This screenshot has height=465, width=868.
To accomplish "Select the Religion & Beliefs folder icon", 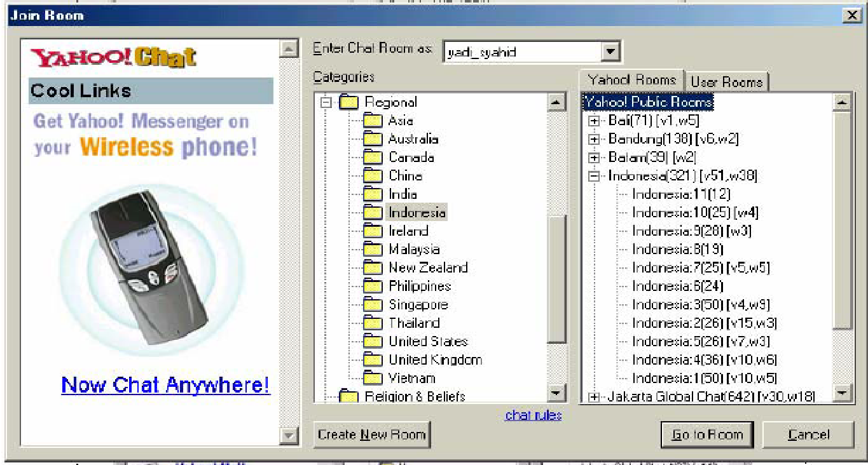I will tap(349, 396).
